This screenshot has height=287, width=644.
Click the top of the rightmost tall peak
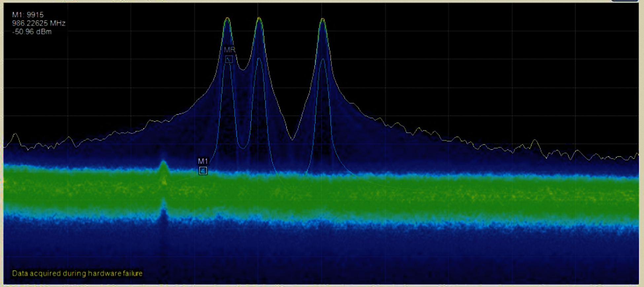pyautogui.click(x=322, y=19)
